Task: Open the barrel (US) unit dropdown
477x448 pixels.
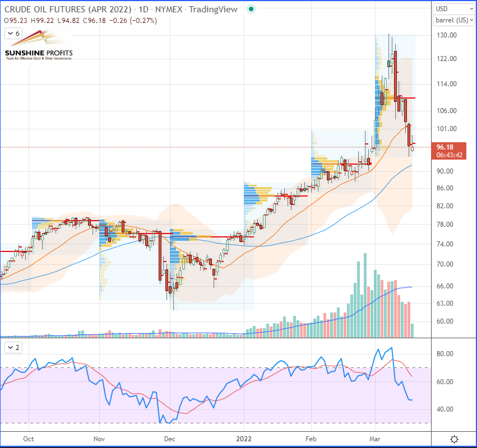Action: [x=453, y=21]
